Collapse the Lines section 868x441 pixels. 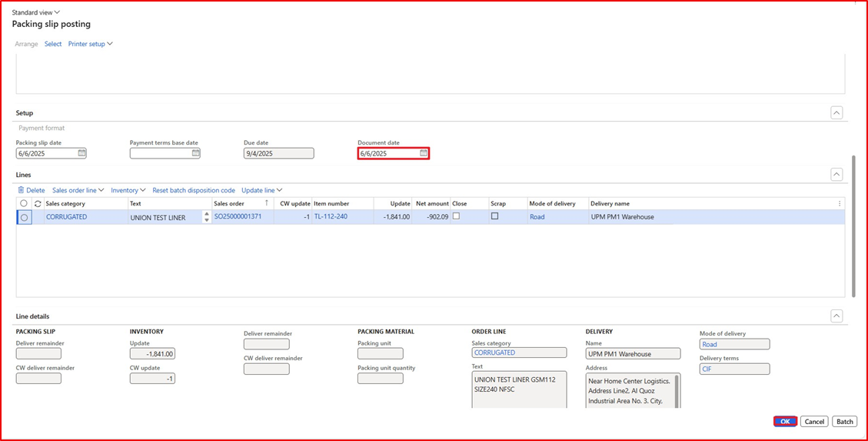[836, 175]
